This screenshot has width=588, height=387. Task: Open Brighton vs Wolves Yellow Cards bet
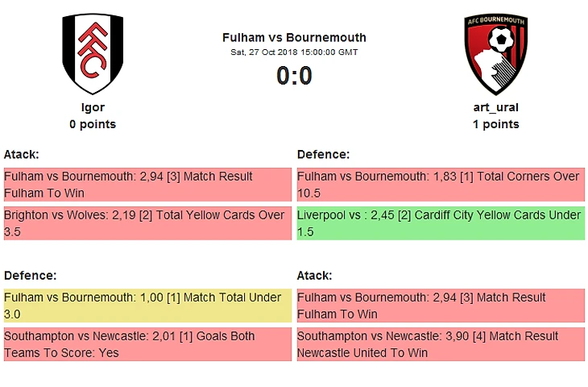point(147,223)
